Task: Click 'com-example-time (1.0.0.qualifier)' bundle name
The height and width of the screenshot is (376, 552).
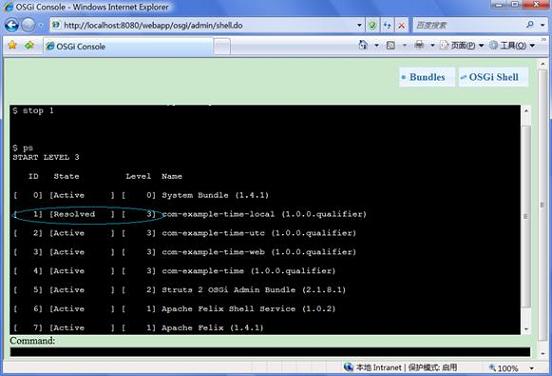Action: pyautogui.click(x=249, y=271)
